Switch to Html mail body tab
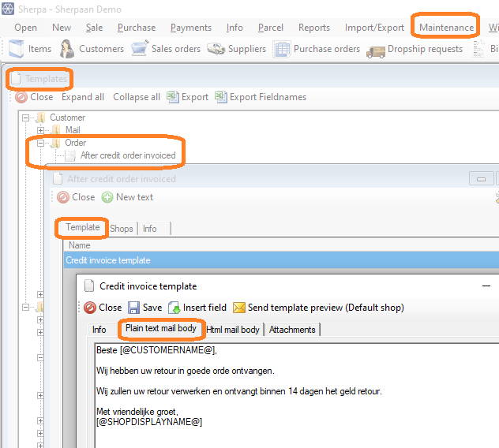Screen dimensions: 499x448 [x=233, y=330]
